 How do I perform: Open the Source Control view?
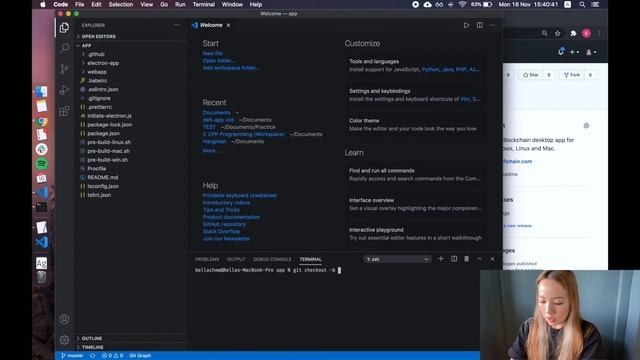coord(64,69)
